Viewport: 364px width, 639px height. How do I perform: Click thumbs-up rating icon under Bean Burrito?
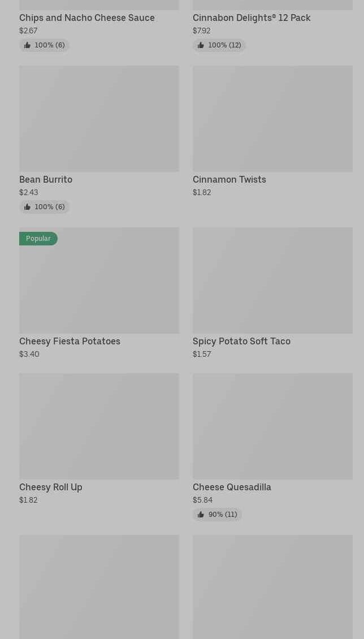point(27,207)
